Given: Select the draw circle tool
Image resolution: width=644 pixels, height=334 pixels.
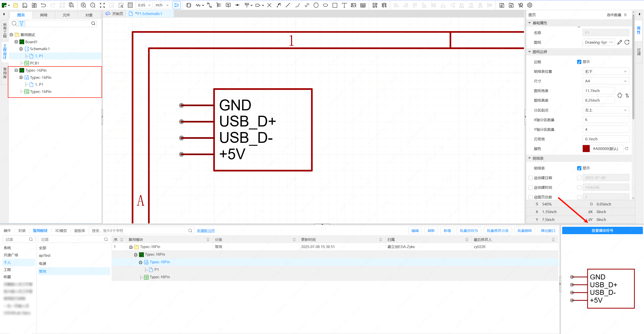Looking at the screenshot, I should tap(316, 5).
